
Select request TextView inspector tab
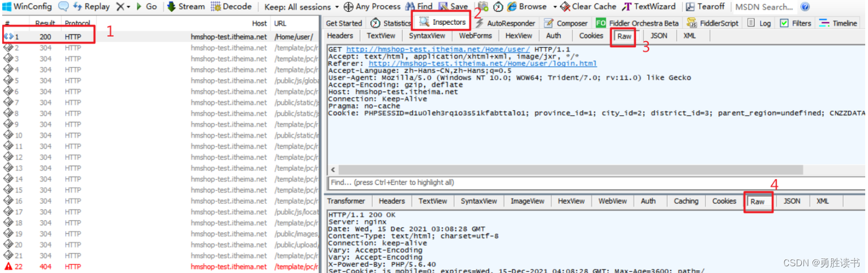pyautogui.click(x=381, y=35)
